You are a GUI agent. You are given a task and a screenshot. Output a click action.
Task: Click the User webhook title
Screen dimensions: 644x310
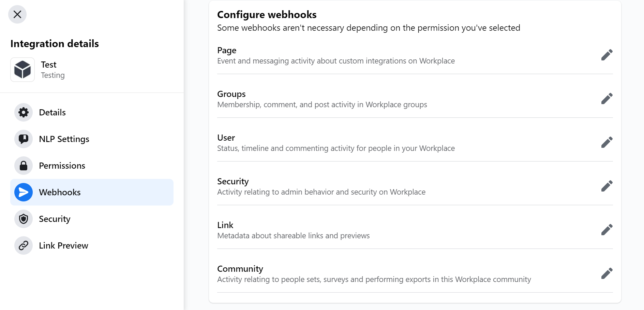(x=226, y=138)
